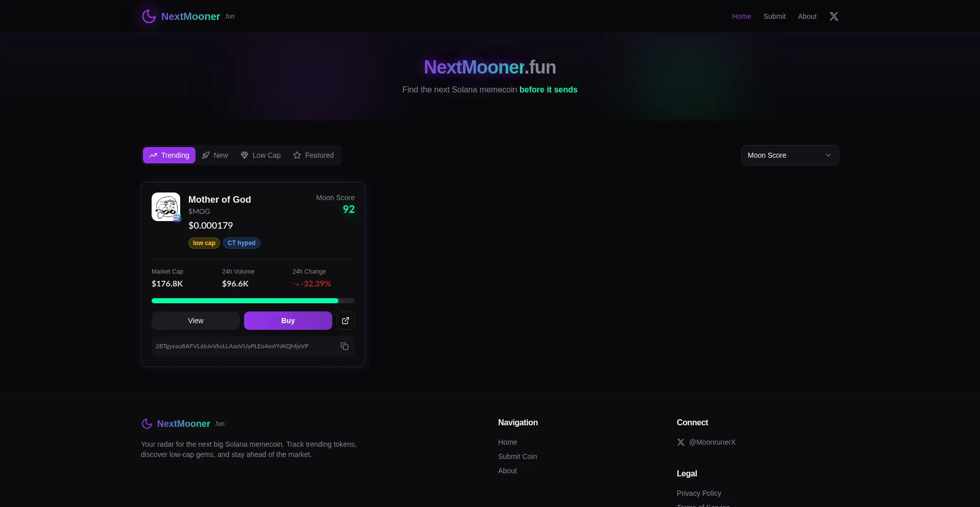
Task: Click the footer NextMooner moon icon
Action: [x=147, y=424]
